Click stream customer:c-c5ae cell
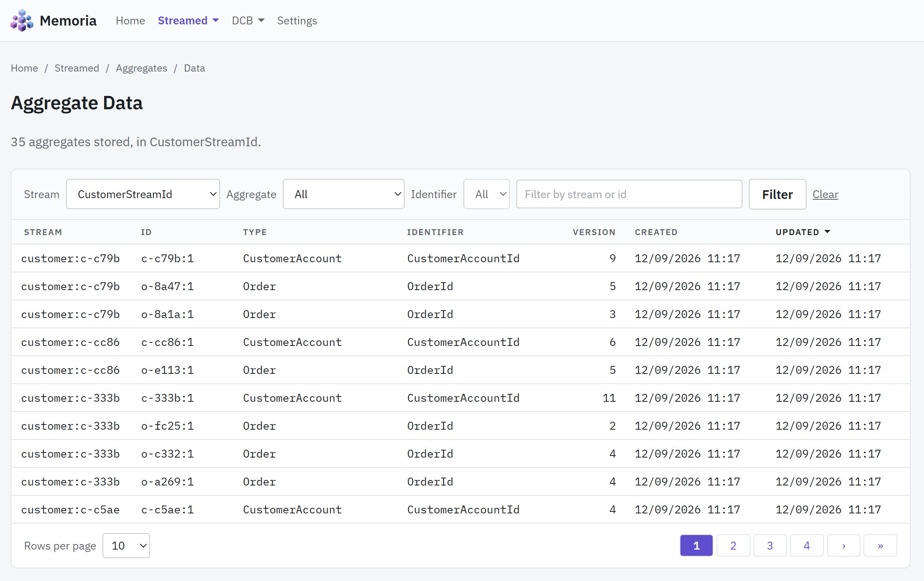The width and height of the screenshot is (924, 581). (70, 509)
